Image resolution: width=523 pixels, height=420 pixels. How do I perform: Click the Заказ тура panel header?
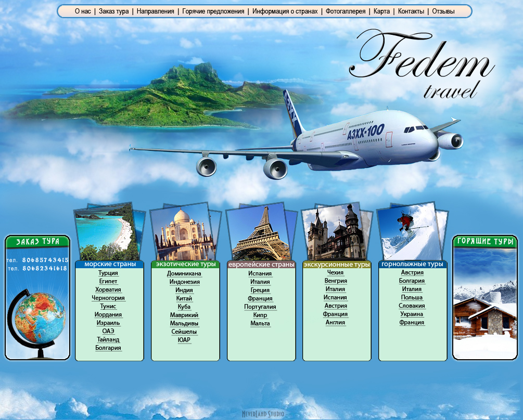point(37,242)
